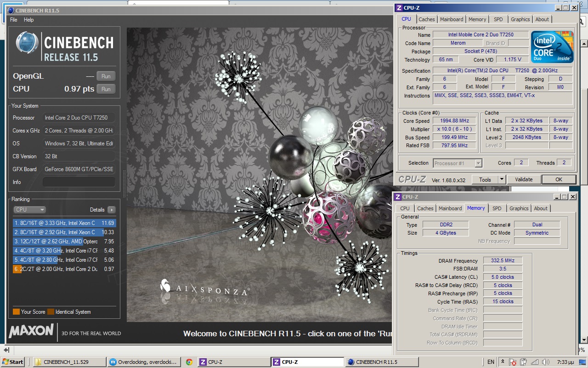Viewport: 588px width, 368px height.
Task: Switch to the CPU tab in the lower CPU-Z window
Action: click(405, 208)
